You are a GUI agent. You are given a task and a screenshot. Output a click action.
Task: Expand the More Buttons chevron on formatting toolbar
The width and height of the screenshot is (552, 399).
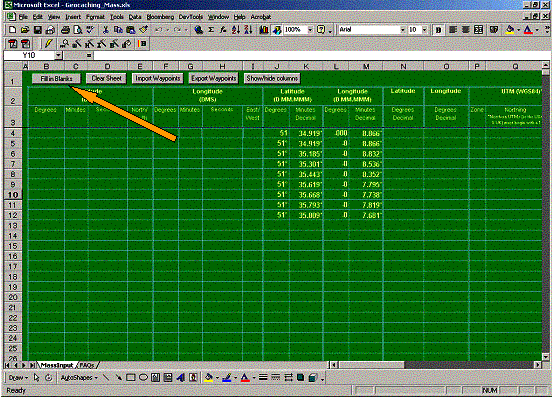click(547, 30)
